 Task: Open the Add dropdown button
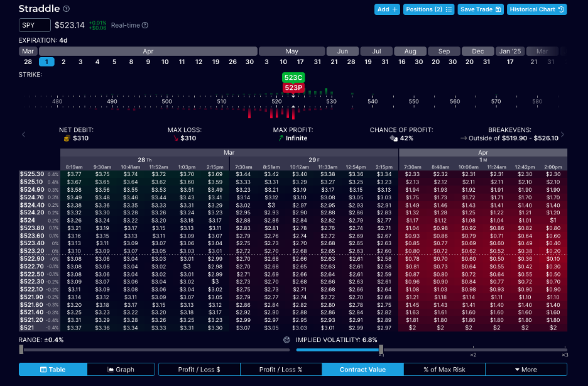pyautogui.click(x=387, y=9)
